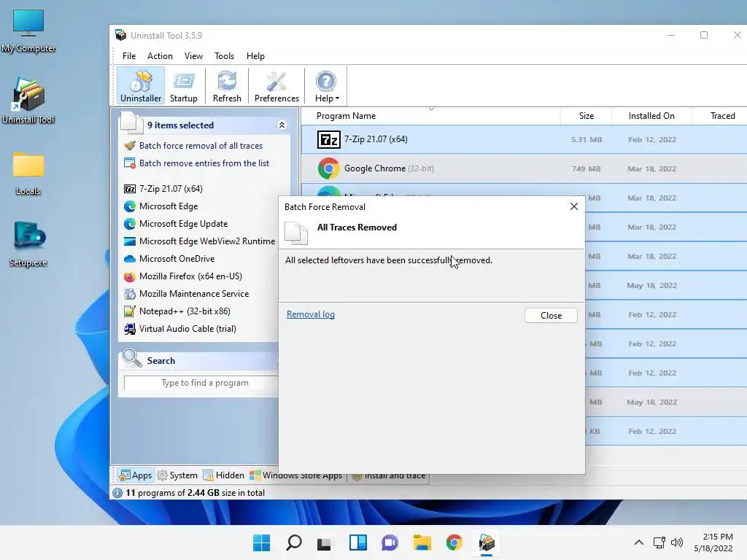Click Batch remove entries from the list
Viewport: 747px width, 560px height.
click(x=204, y=163)
